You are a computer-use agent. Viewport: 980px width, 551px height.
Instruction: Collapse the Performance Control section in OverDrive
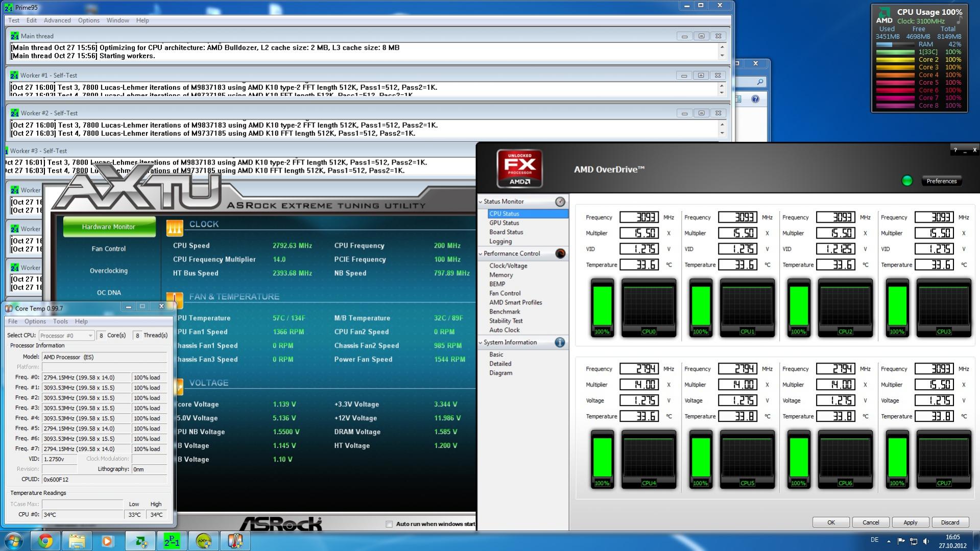tap(481, 254)
